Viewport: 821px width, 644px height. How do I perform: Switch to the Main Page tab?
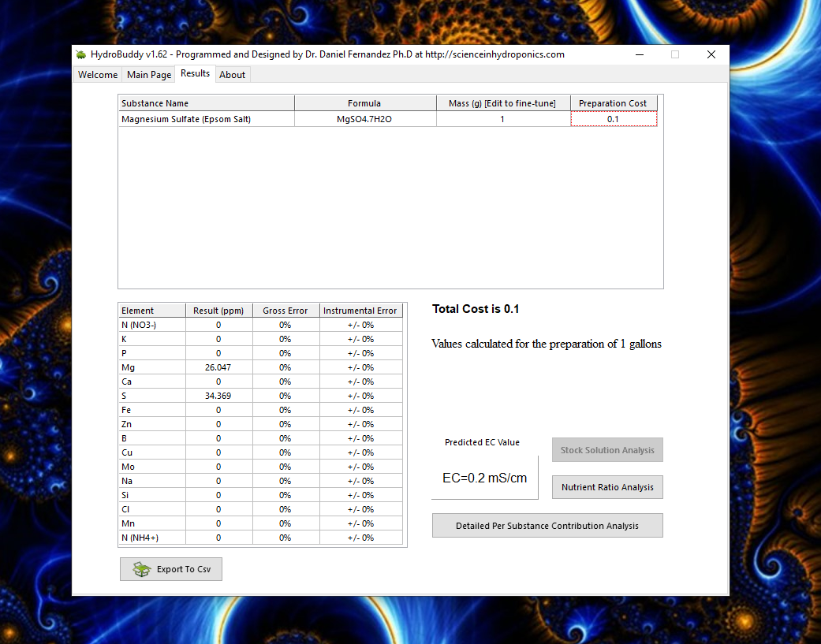(x=149, y=75)
